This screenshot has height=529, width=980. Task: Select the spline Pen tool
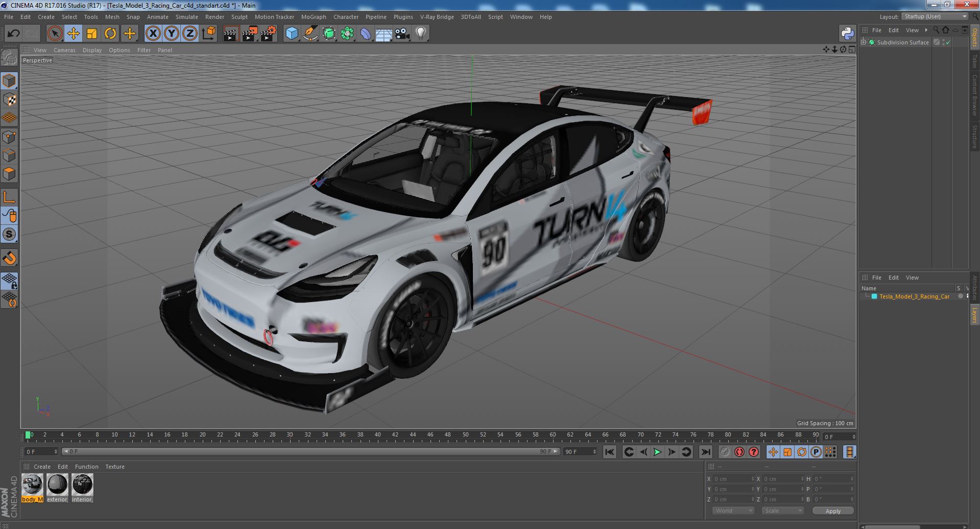(310, 34)
